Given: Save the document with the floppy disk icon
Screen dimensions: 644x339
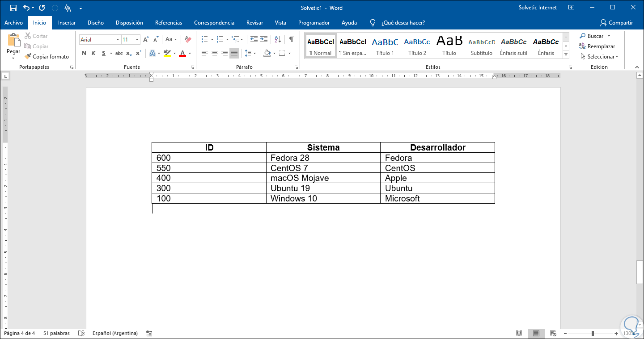Looking at the screenshot, I should (13, 8).
